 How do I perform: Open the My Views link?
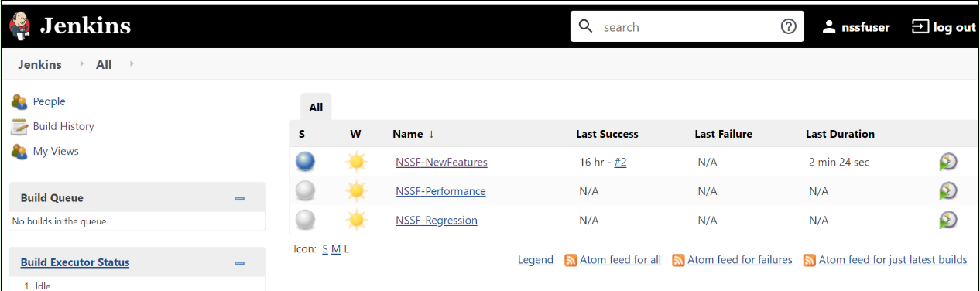(x=56, y=151)
